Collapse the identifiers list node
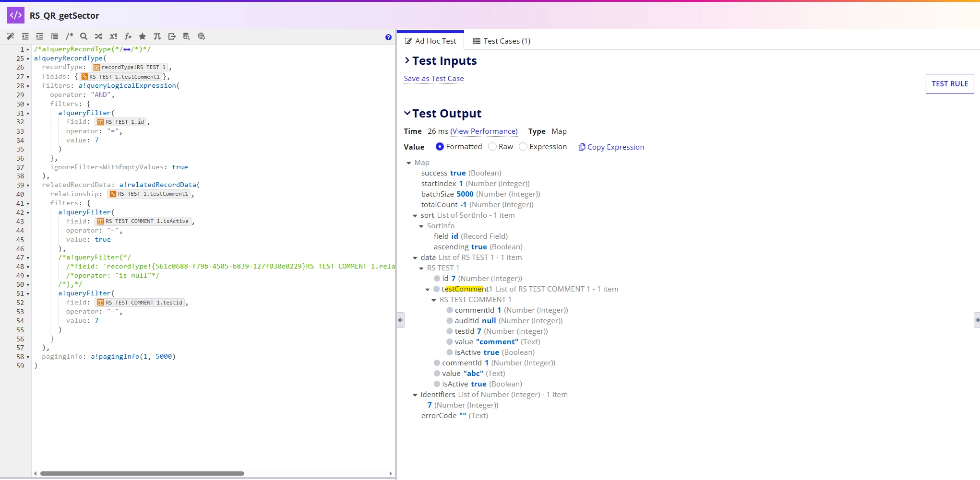 [415, 395]
